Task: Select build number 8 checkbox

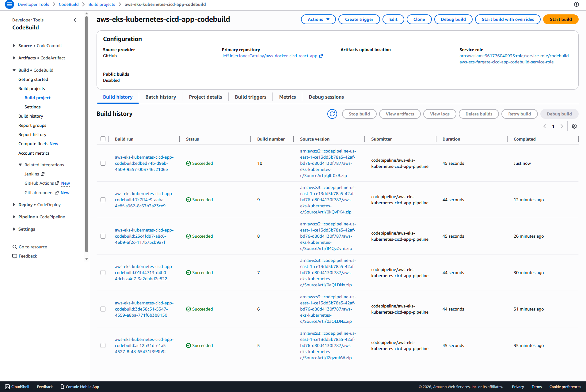Action: (103, 236)
